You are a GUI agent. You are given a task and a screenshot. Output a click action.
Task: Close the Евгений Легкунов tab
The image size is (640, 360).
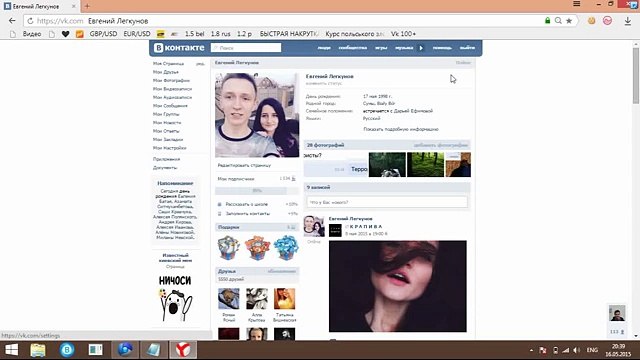[x=74, y=6]
